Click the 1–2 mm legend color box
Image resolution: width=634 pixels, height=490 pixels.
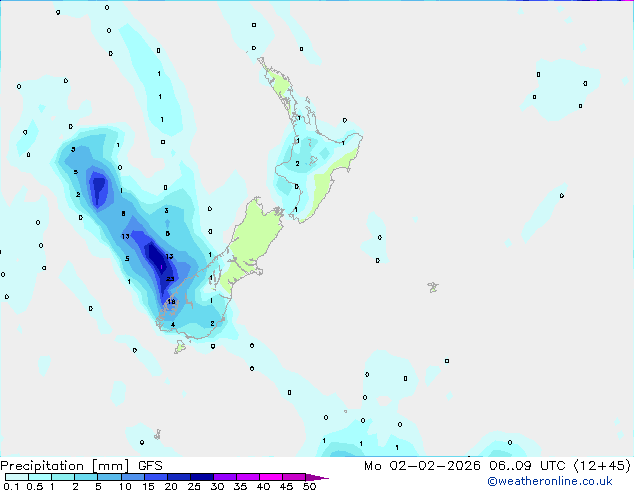pos(63,477)
